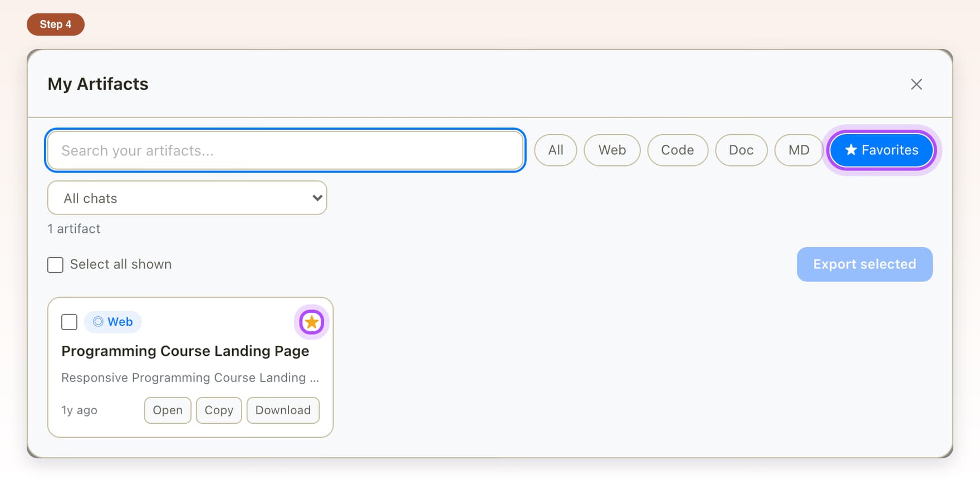Copy the Programming Course artifact
This screenshot has height=485, width=980.
tap(219, 410)
